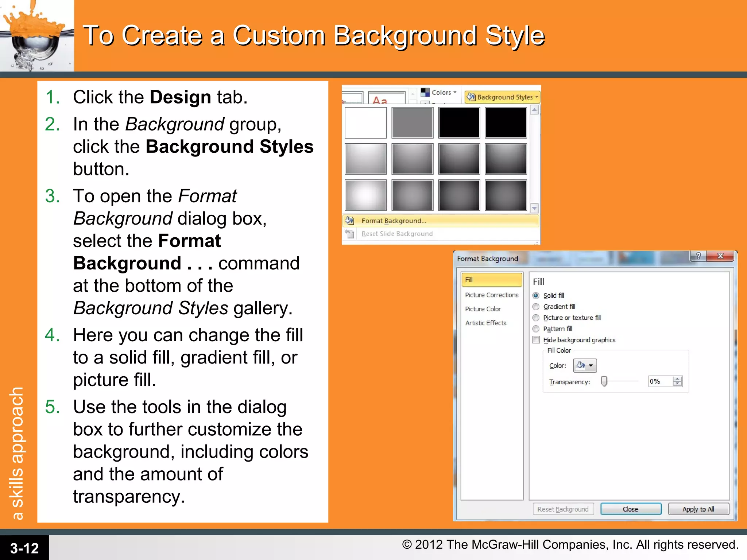Screen dimensions: 747x560
Task: Click the Colors theme swatch icon
Action: pos(425,92)
